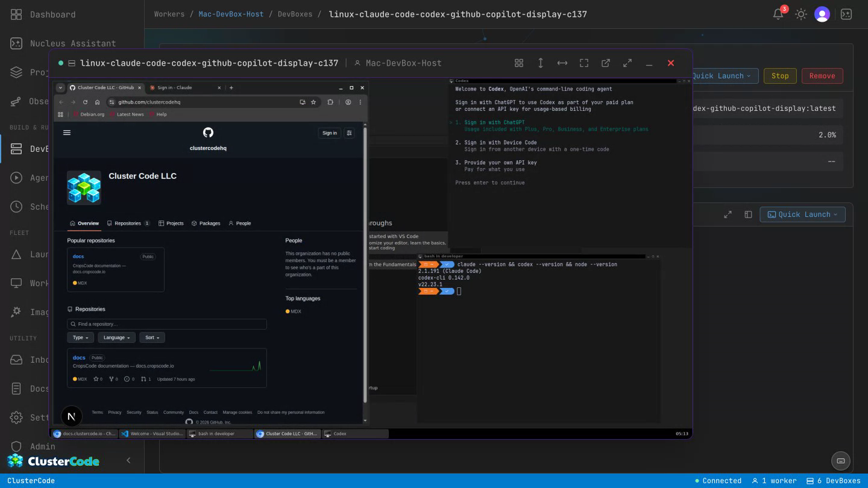Click the Workers breadcrumb link
This screenshot has height=488, width=868.
click(x=169, y=14)
